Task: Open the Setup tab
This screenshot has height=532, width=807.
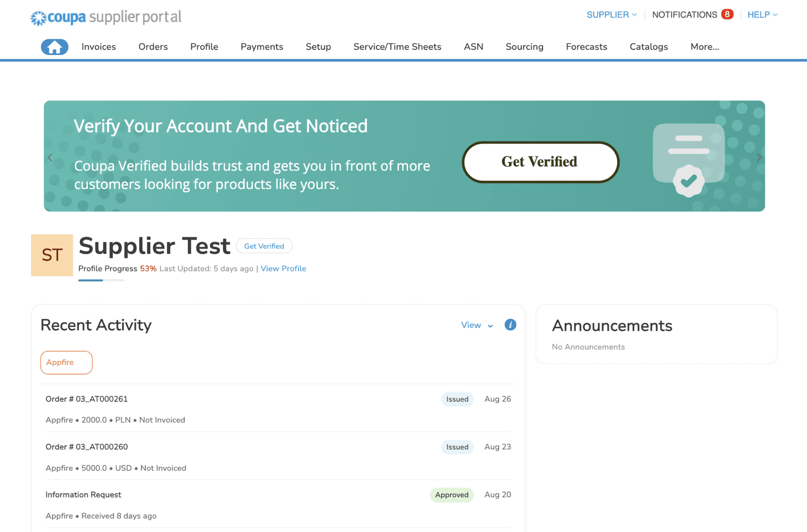Action: (x=318, y=47)
